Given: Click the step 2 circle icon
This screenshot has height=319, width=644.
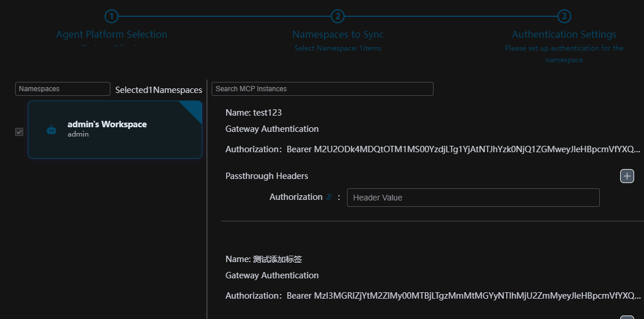Looking at the screenshot, I should 338,16.
